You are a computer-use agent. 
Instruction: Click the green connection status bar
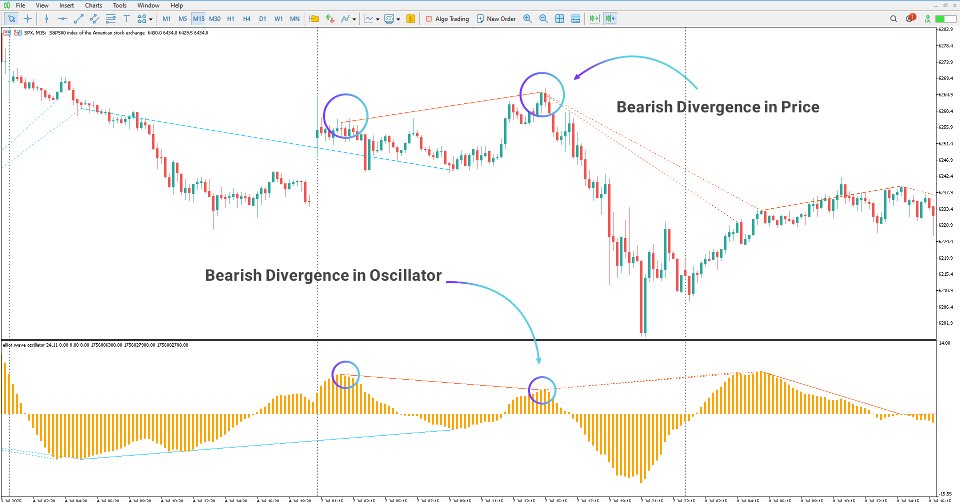click(945, 19)
